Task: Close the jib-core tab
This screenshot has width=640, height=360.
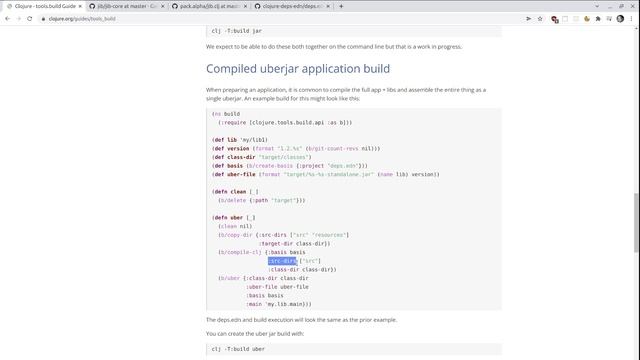Action: [162, 6]
